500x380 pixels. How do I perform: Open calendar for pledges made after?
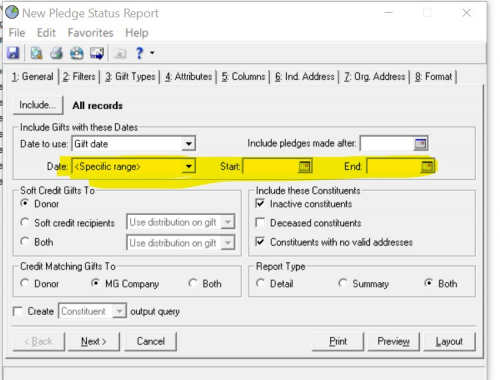pyautogui.click(x=420, y=144)
